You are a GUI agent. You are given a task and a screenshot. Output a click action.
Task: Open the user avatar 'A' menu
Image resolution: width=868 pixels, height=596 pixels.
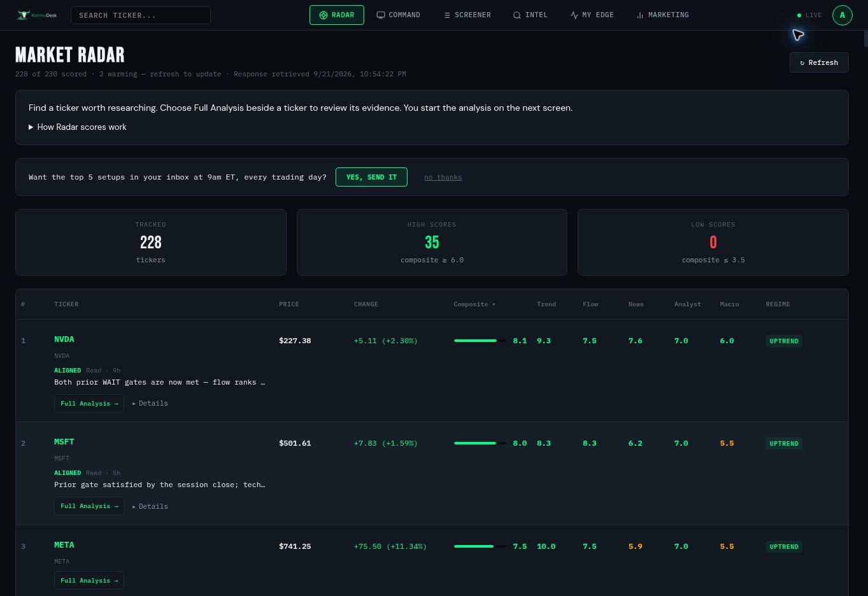[x=842, y=15]
